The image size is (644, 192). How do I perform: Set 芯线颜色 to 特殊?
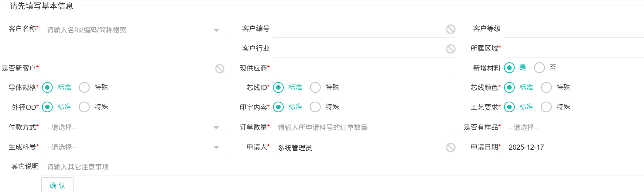click(x=546, y=88)
